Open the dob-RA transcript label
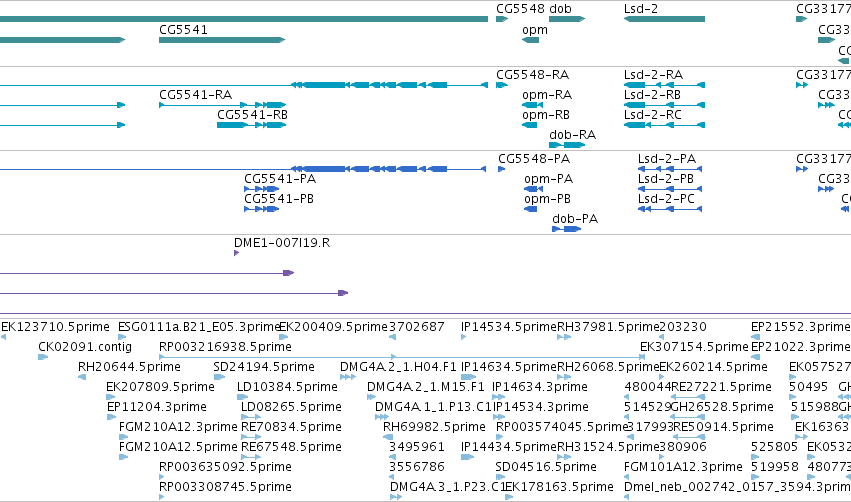This screenshot has width=851, height=502. click(573, 135)
